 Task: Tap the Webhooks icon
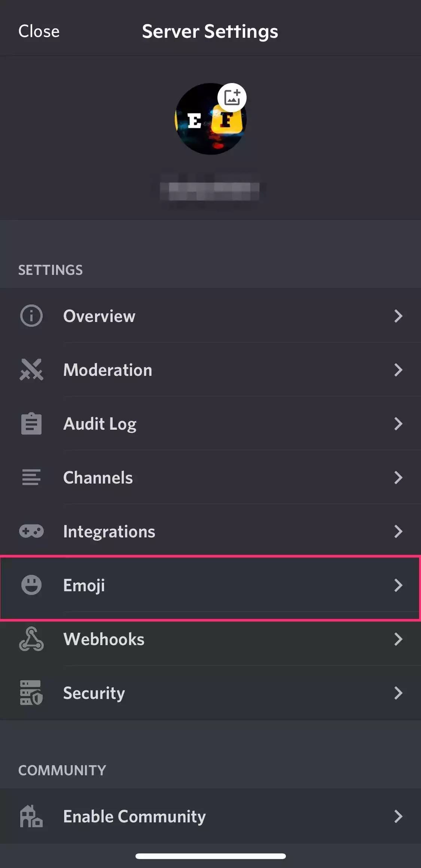click(x=31, y=639)
